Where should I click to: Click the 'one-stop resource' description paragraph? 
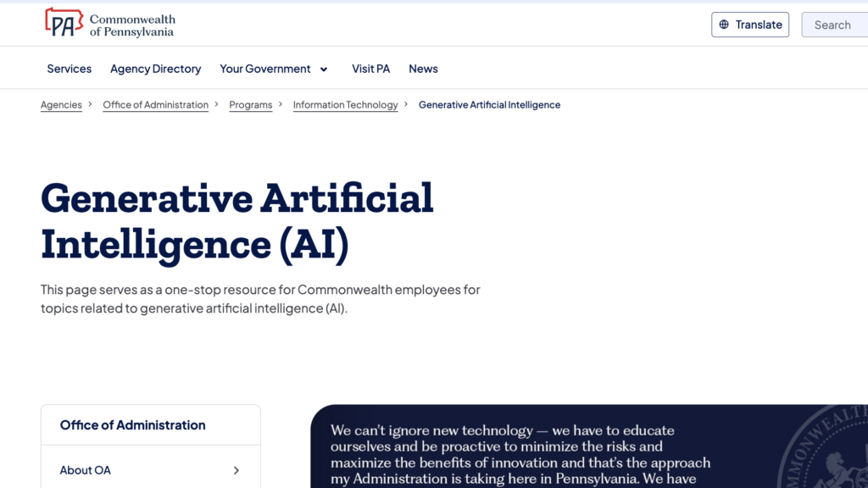(x=260, y=299)
